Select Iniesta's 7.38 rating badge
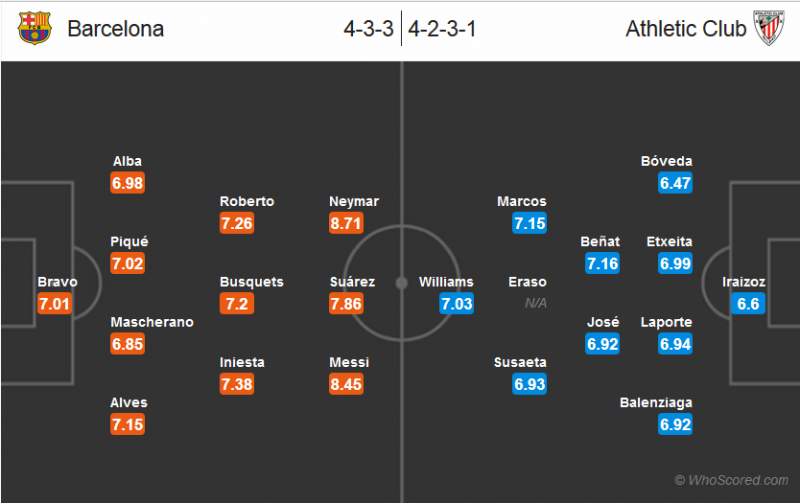This screenshot has height=503, width=800. click(x=237, y=385)
